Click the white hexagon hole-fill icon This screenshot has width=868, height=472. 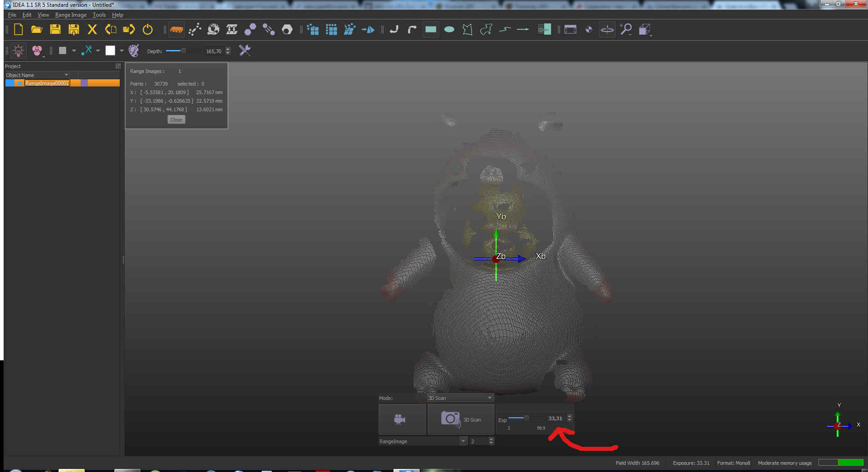[287, 30]
